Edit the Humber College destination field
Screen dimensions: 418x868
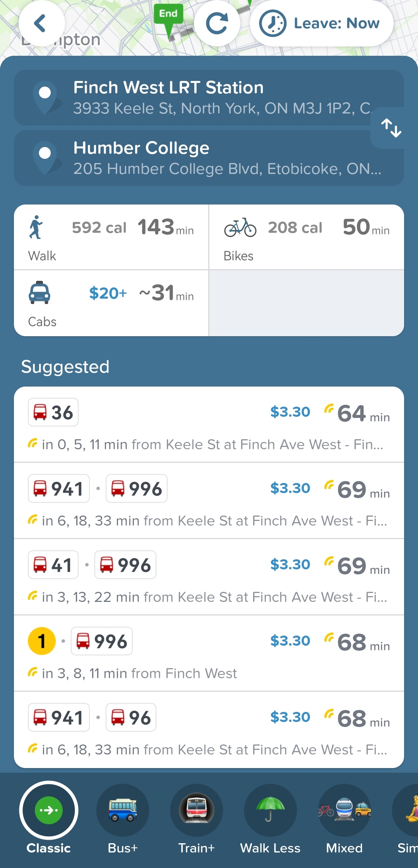point(209,158)
